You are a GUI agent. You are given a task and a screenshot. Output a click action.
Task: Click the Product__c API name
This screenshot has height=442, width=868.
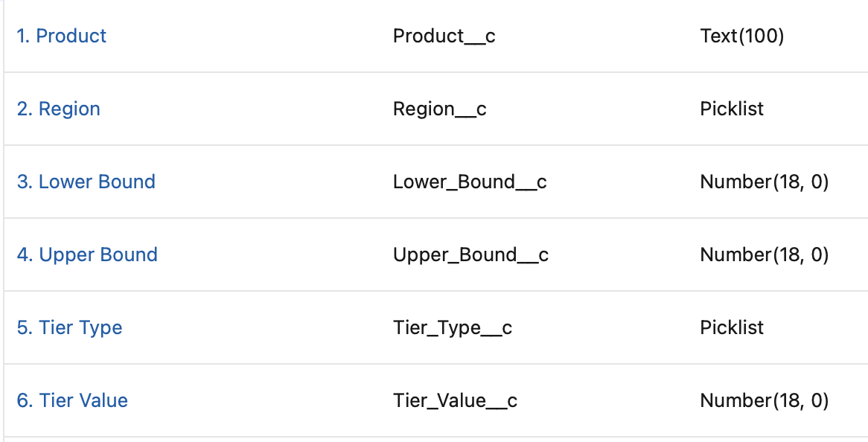click(x=444, y=36)
